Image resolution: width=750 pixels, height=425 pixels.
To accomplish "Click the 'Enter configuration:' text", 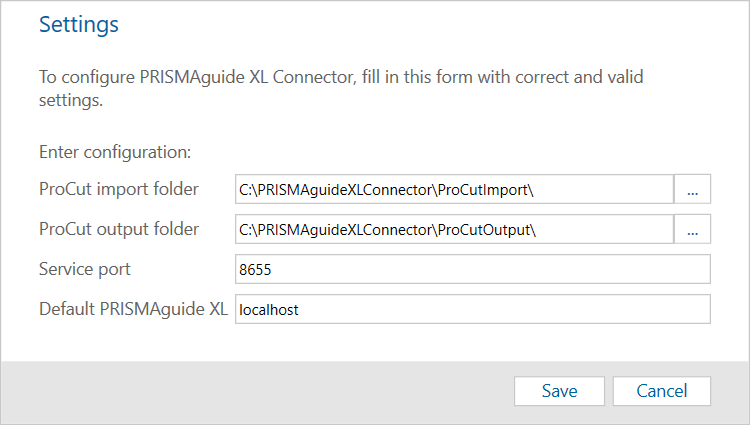I will pyautogui.click(x=115, y=152).
